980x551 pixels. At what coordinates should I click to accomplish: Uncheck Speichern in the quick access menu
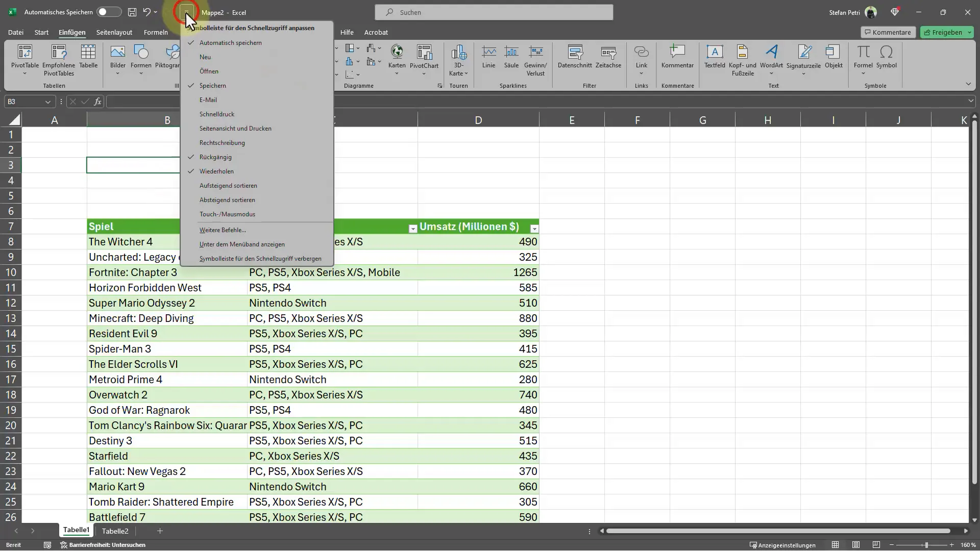[x=257, y=86]
